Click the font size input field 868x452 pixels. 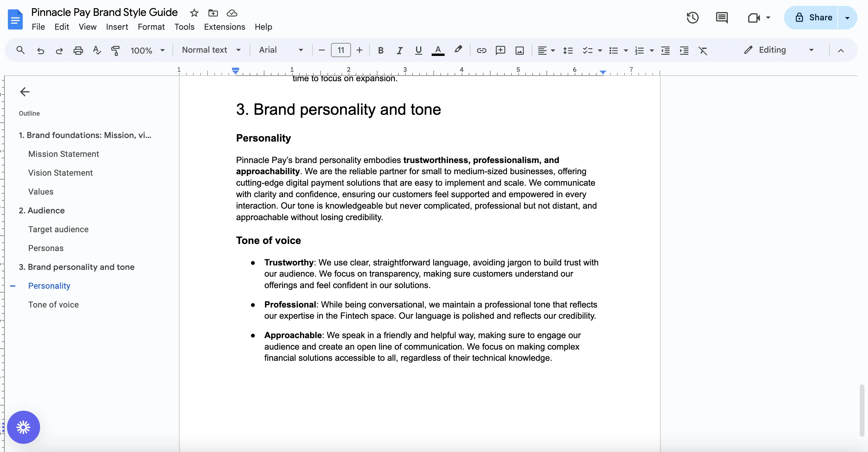341,50
